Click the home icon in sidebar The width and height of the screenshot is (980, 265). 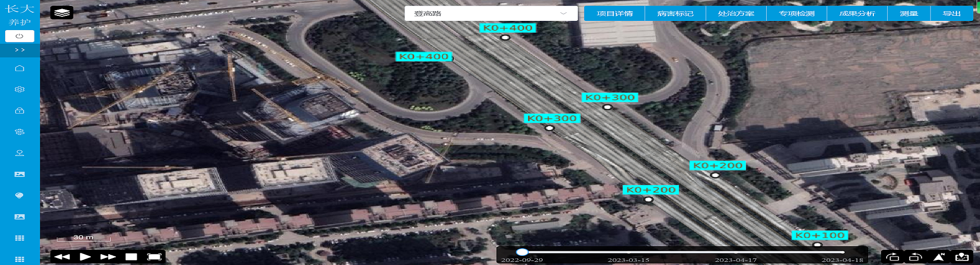(x=19, y=68)
